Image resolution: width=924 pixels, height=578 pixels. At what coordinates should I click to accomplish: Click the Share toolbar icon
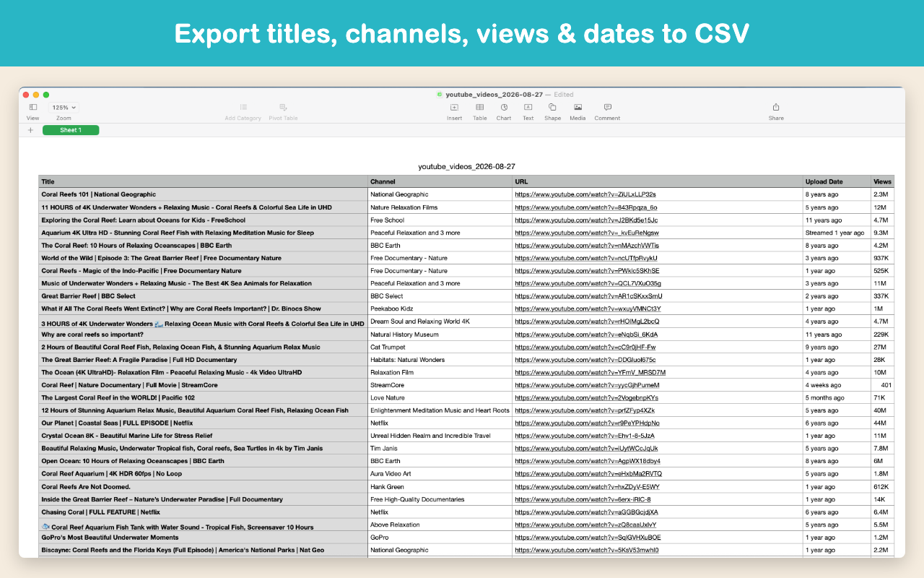[x=776, y=107]
